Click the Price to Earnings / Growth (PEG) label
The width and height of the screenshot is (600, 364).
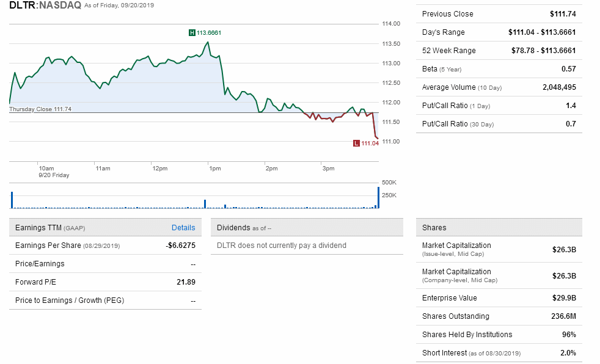70,300
